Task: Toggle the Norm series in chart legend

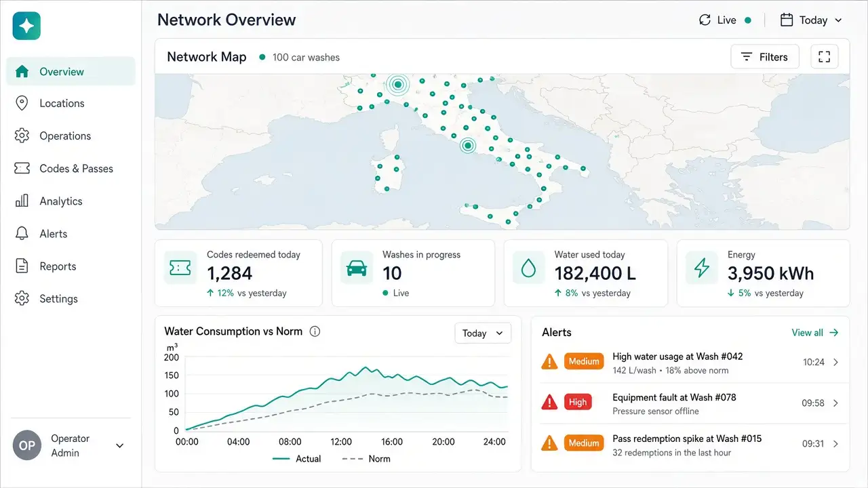Action: point(366,459)
